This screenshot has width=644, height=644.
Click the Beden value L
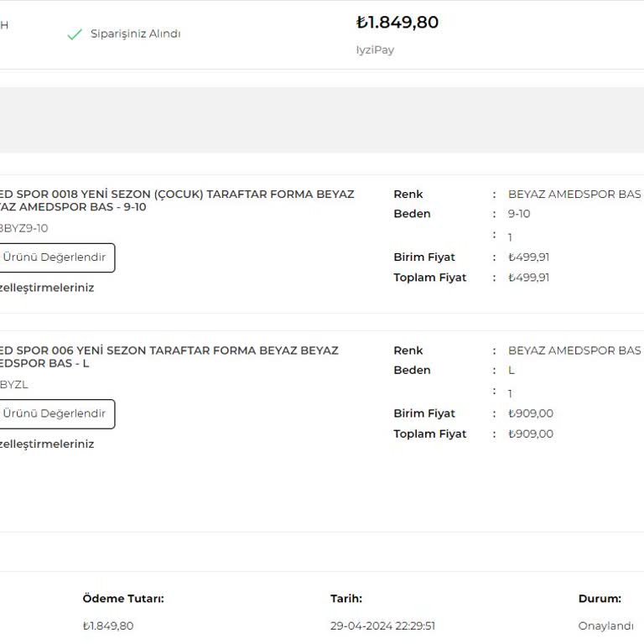click(512, 371)
